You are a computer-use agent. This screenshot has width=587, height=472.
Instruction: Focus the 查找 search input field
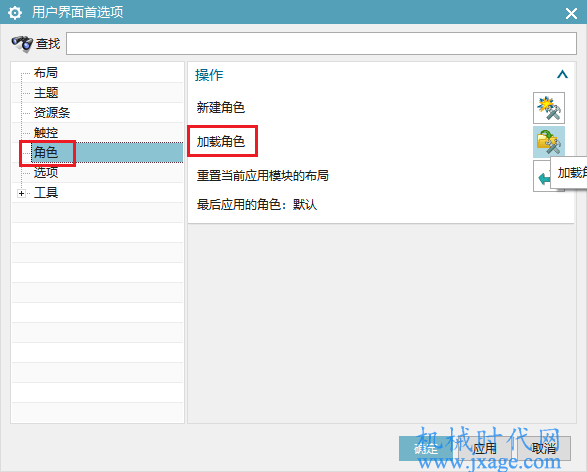coord(321,43)
